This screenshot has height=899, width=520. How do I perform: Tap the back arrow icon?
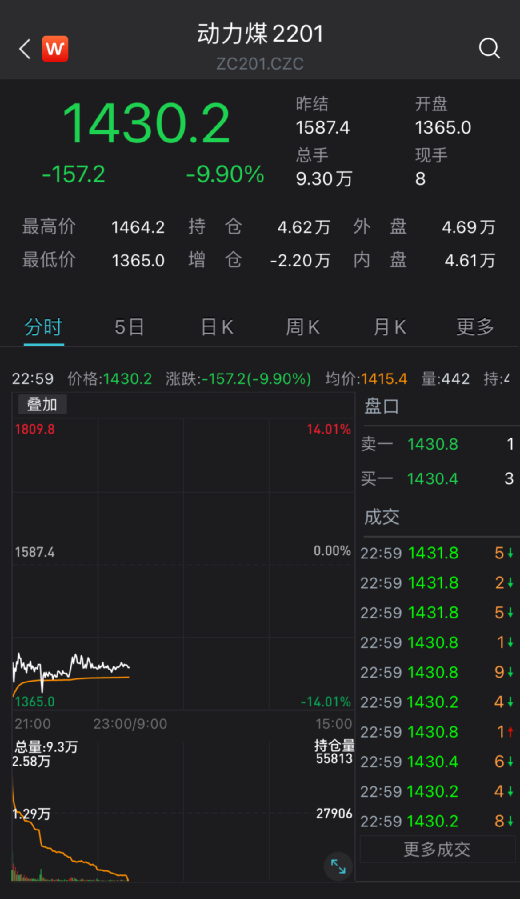pyautogui.click(x=25, y=49)
